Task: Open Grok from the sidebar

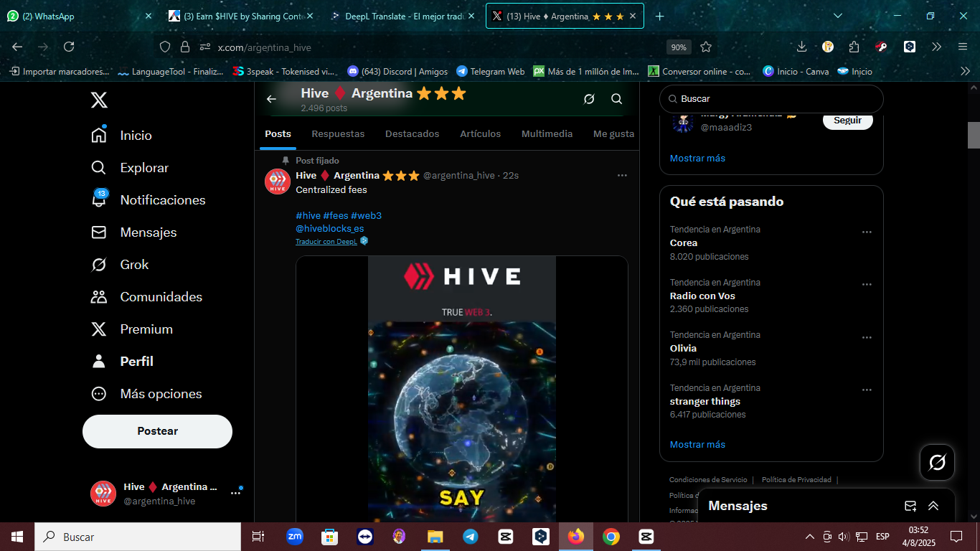Action: [x=120, y=265]
